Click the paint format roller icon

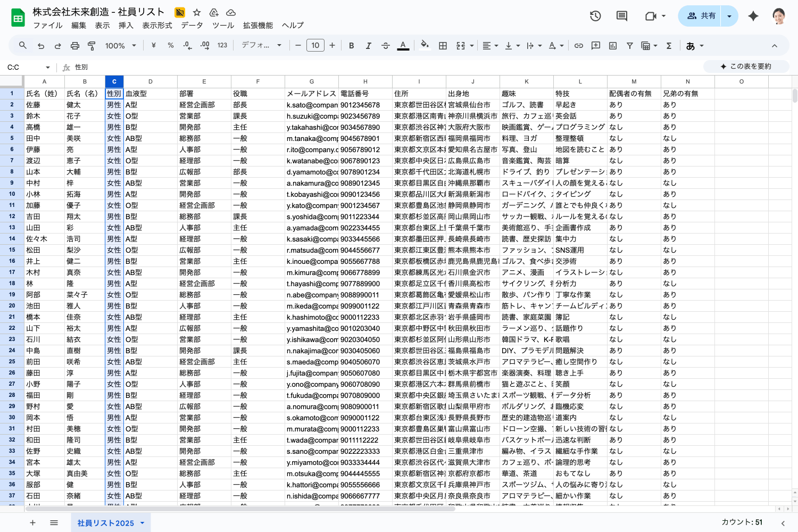92,46
